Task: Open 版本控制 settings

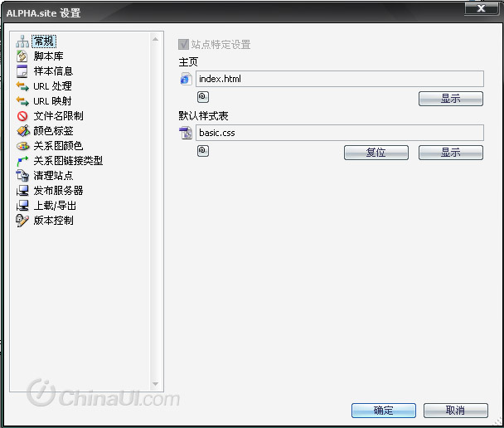Action: [x=53, y=221]
